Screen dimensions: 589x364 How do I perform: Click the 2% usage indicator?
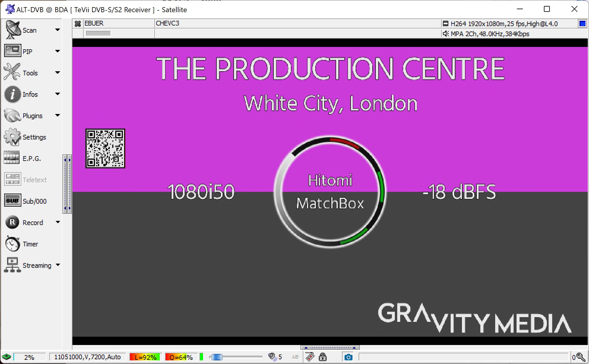29,357
